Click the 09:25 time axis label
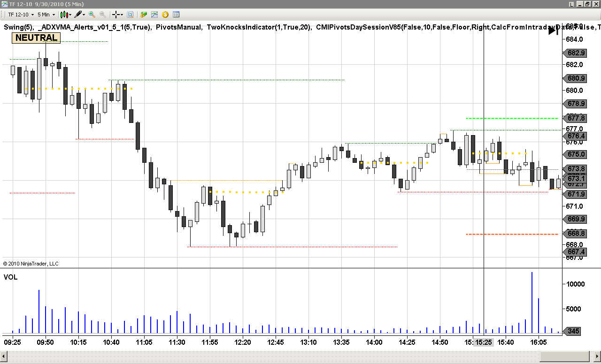Screen dimensions: 601x364 click(12, 342)
